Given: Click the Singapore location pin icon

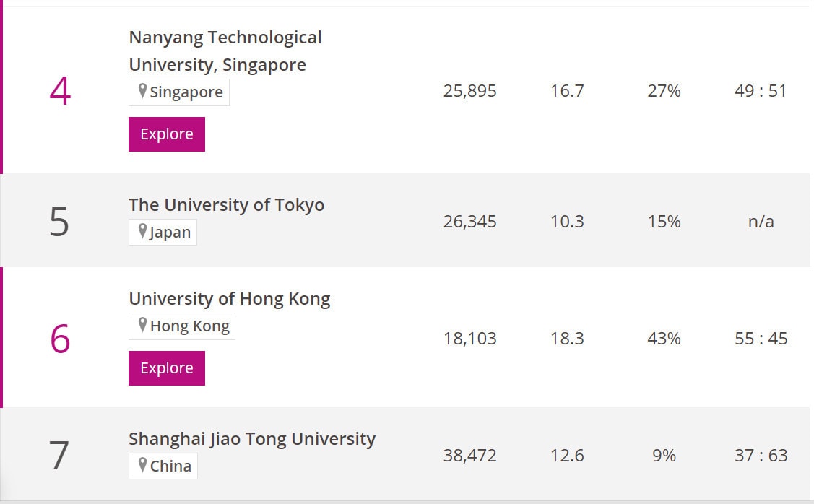Looking at the screenshot, I should [142, 91].
